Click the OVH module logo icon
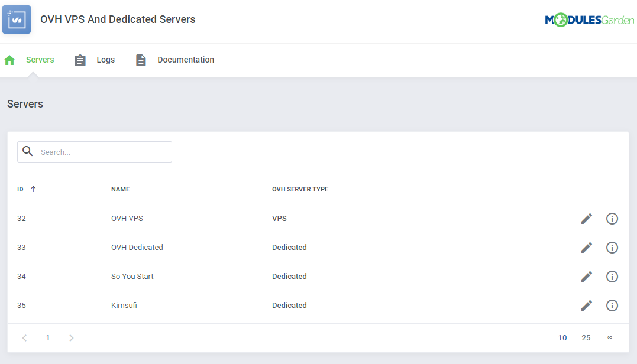Image resolution: width=637 pixels, height=364 pixels. [17, 19]
